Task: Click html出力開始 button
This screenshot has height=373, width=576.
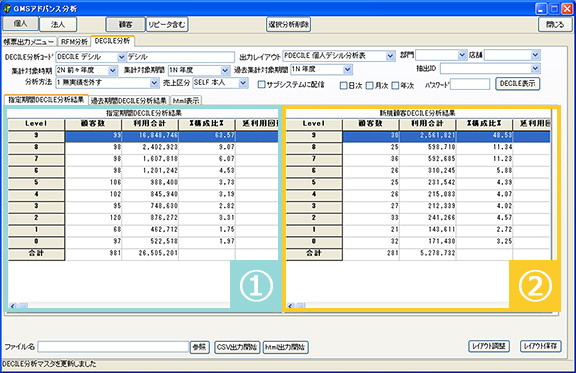Action: (x=285, y=347)
